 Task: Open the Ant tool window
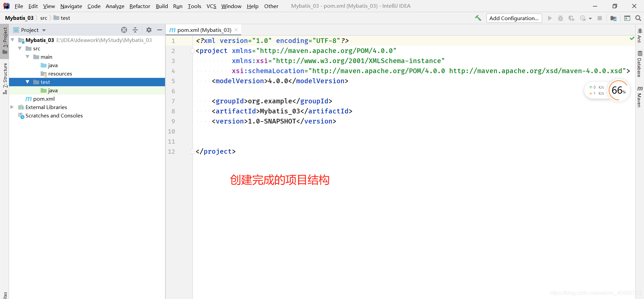(x=640, y=35)
